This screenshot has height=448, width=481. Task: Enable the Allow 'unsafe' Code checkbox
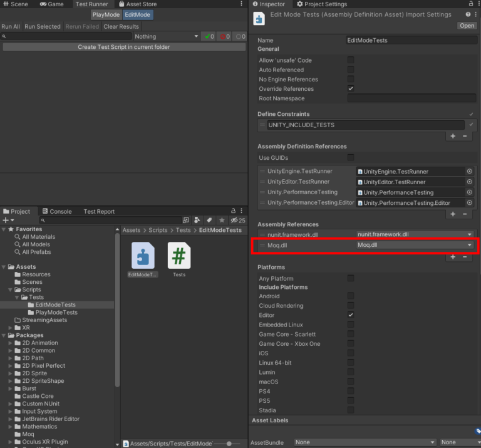pyautogui.click(x=351, y=60)
